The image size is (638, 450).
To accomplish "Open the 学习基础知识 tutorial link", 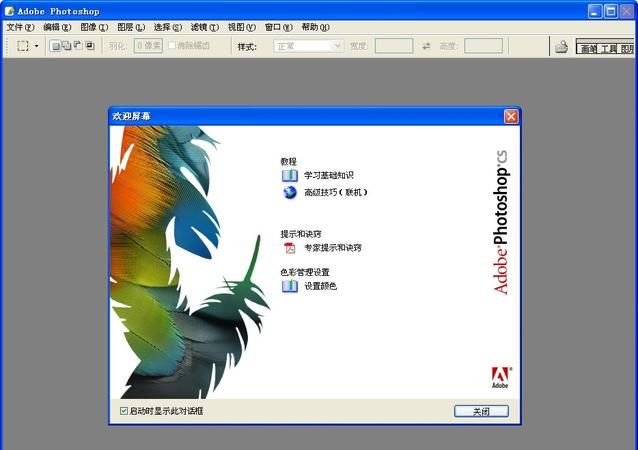I will 329,175.
